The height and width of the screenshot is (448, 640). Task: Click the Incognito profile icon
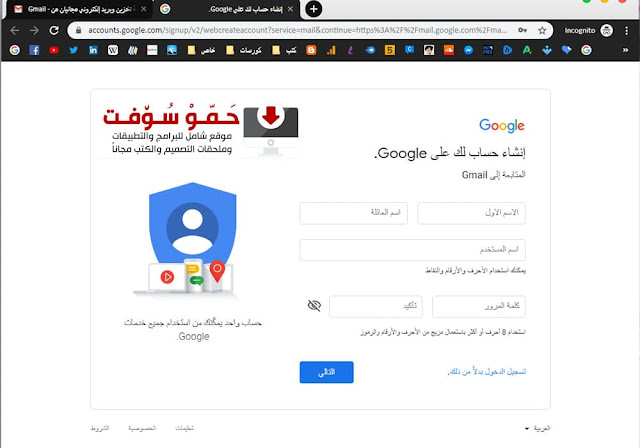[607, 30]
